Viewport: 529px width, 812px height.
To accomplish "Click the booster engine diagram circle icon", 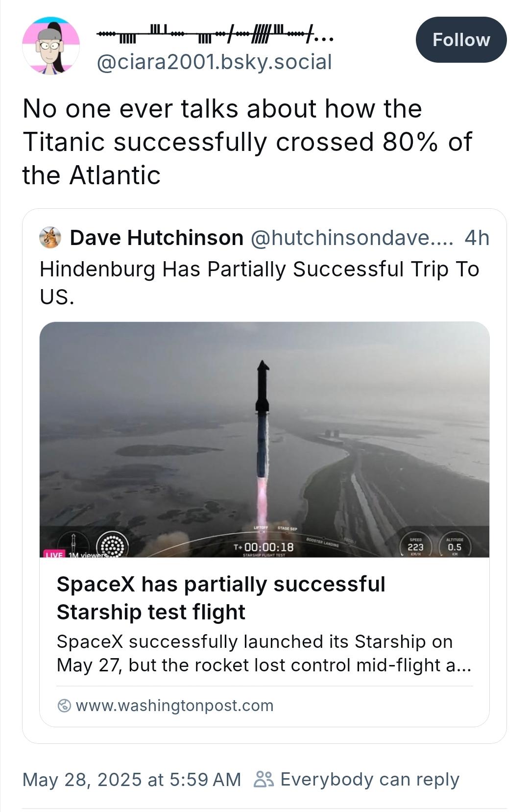I will click(113, 545).
